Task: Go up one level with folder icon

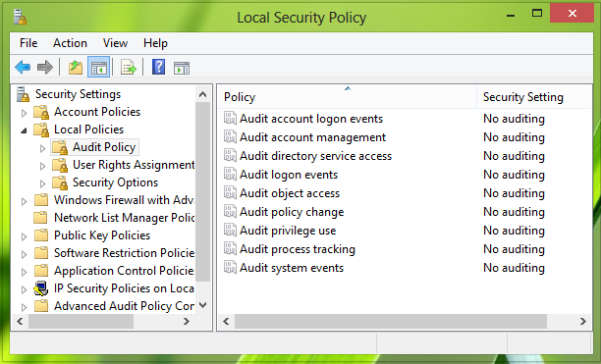Action: click(76, 68)
